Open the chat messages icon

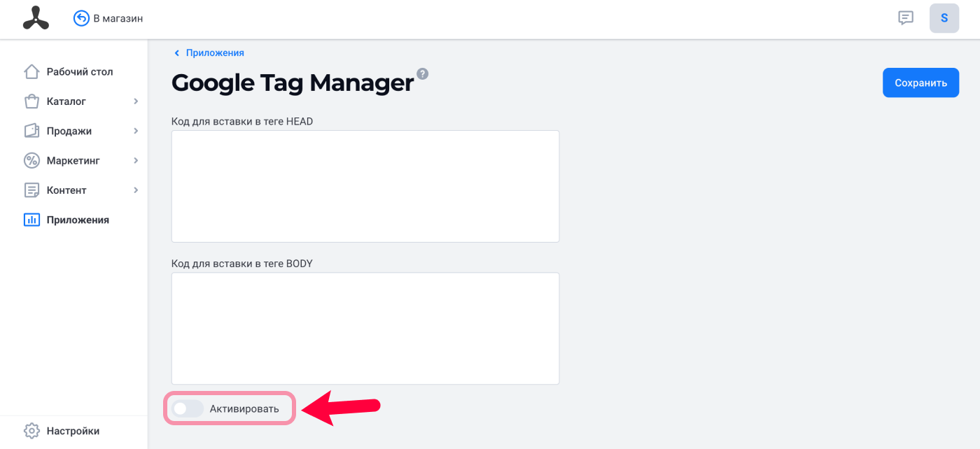click(906, 18)
